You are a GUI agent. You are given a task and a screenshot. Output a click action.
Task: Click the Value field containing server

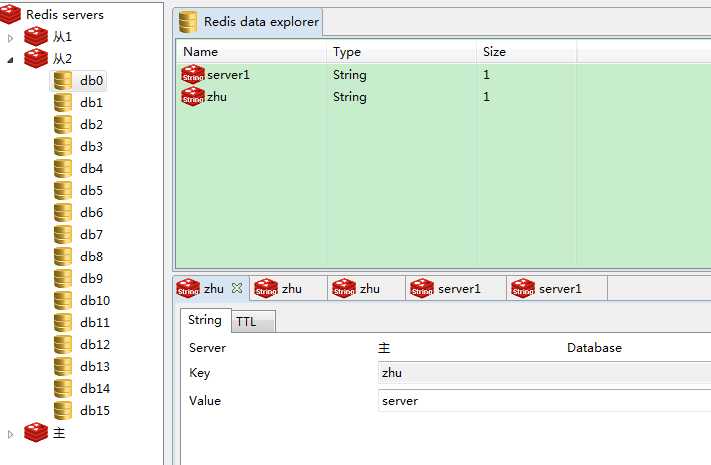click(x=544, y=401)
